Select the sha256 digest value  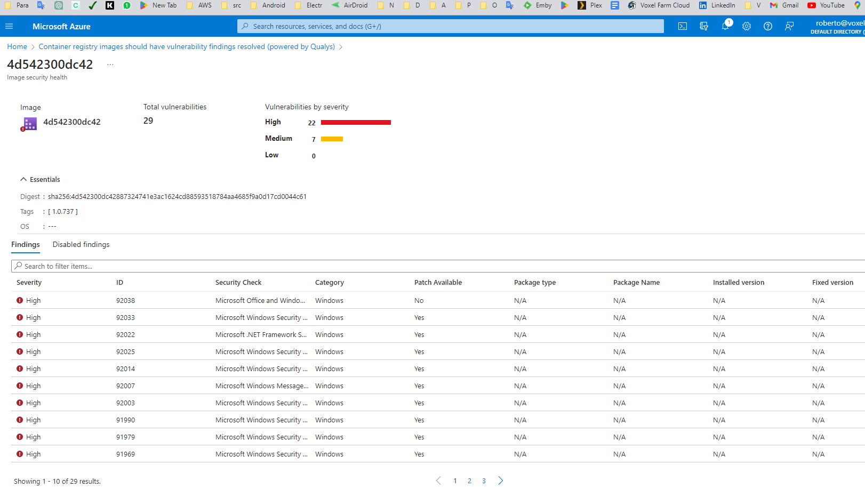click(177, 197)
